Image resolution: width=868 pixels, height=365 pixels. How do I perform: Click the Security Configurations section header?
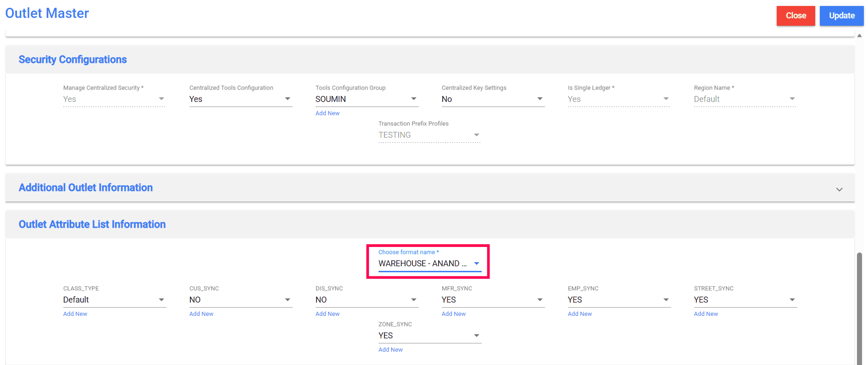73,60
